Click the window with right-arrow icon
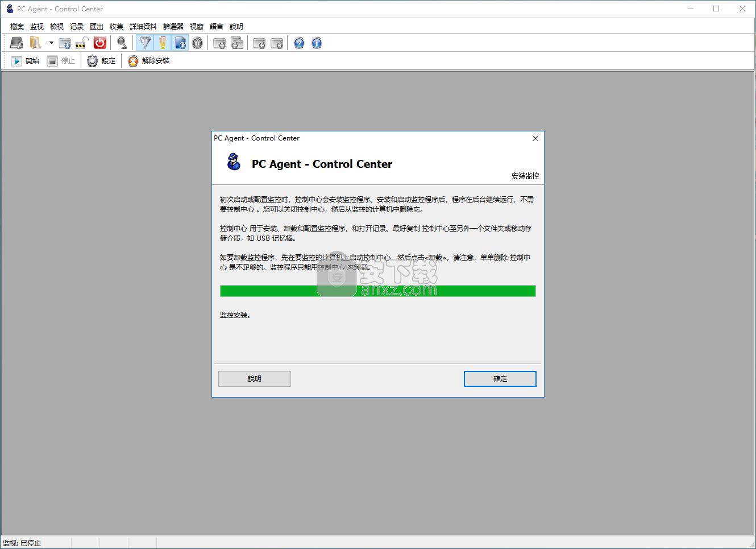 point(277,43)
